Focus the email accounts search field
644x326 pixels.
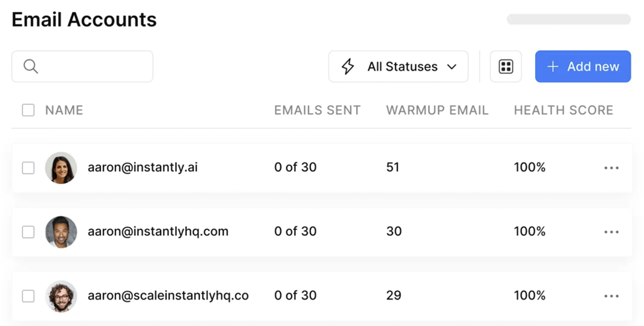click(x=92, y=66)
